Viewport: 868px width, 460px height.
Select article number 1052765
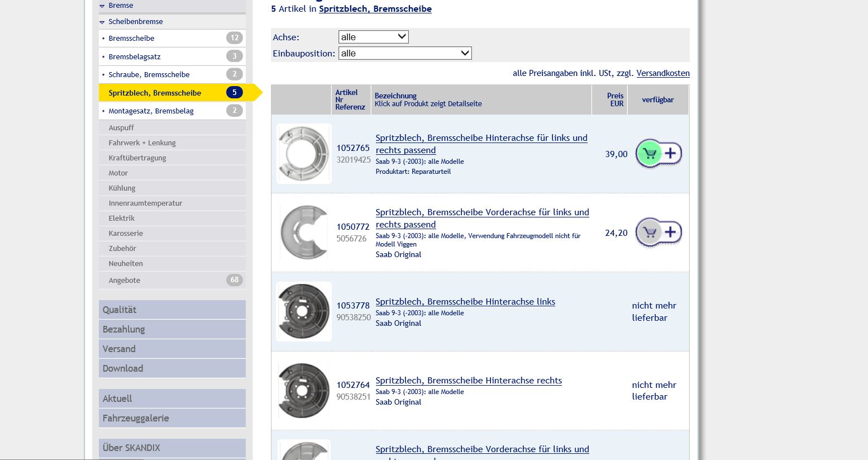[x=353, y=148]
